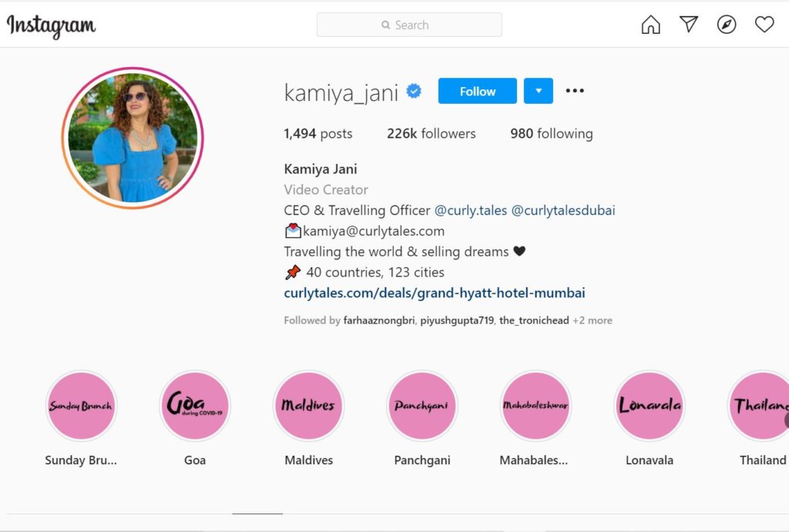Open the three-dot profile options menu
This screenshot has width=789, height=532.
click(x=575, y=91)
